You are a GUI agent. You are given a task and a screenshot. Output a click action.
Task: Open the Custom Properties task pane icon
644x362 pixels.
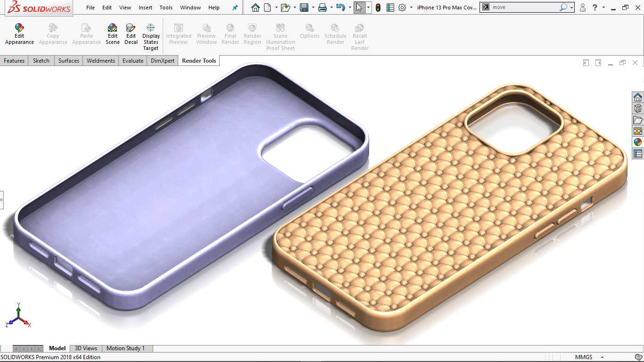638,154
